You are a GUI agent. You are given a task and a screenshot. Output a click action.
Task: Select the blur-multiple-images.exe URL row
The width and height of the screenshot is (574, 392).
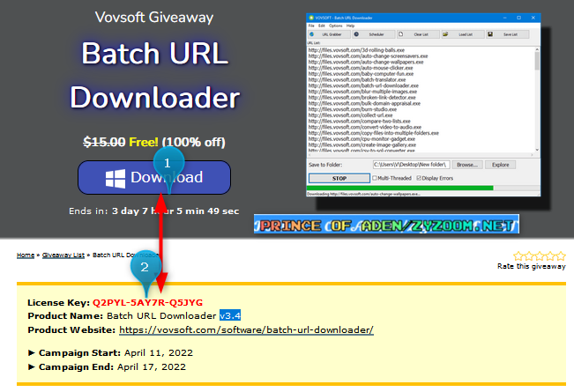tap(362, 92)
